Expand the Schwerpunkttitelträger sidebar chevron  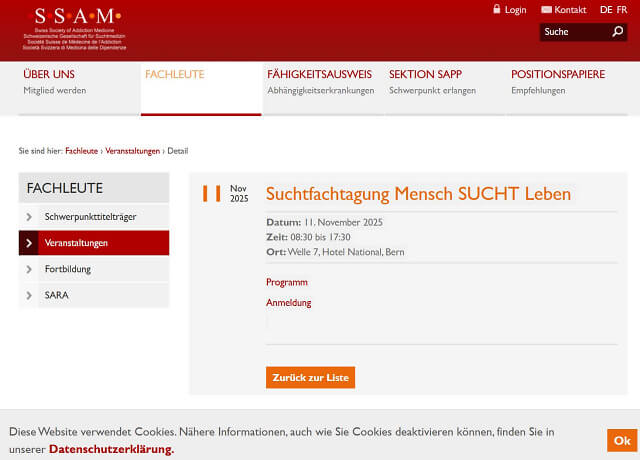pos(29,217)
